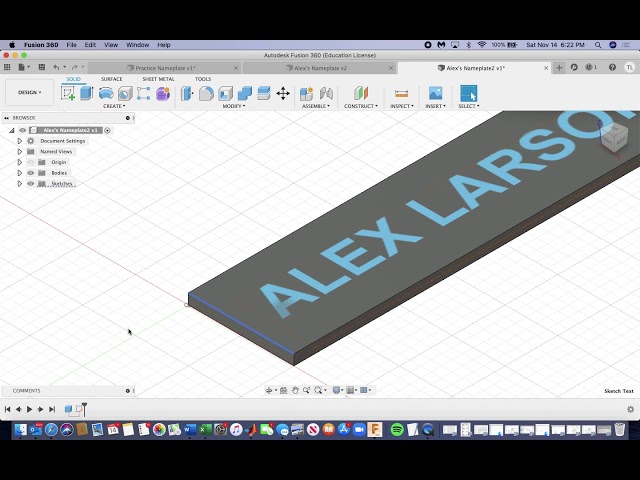Click the New Component icon
The width and height of the screenshot is (640, 480).
pyautogui.click(x=307, y=93)
